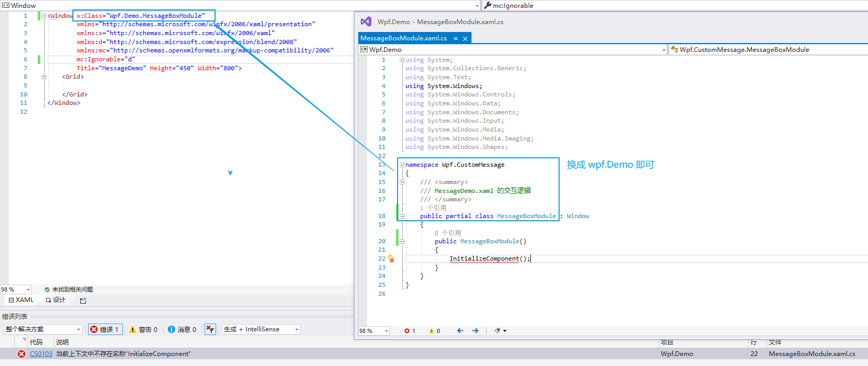Open the 生成 + IntelliSense source dropdown

(261, 329)
